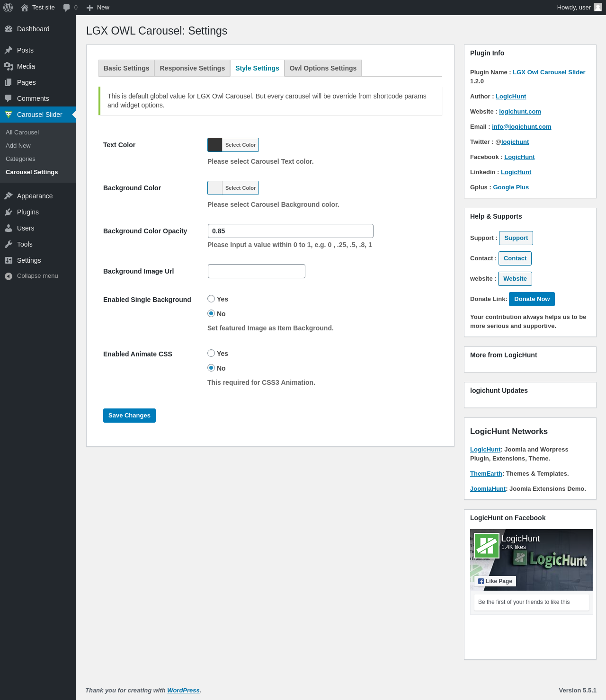The width and height of the screenshot is (606, 700).
Task: Click the Settings sliders icon
Action: coord(9,260)
